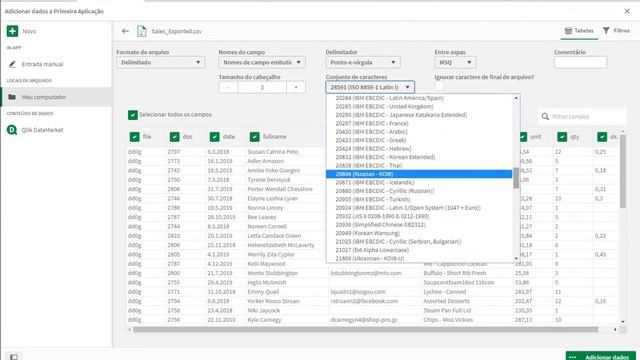Choose 20420 IBM EBCDIC Arabic
640x360 pixels.
(419, 132)
